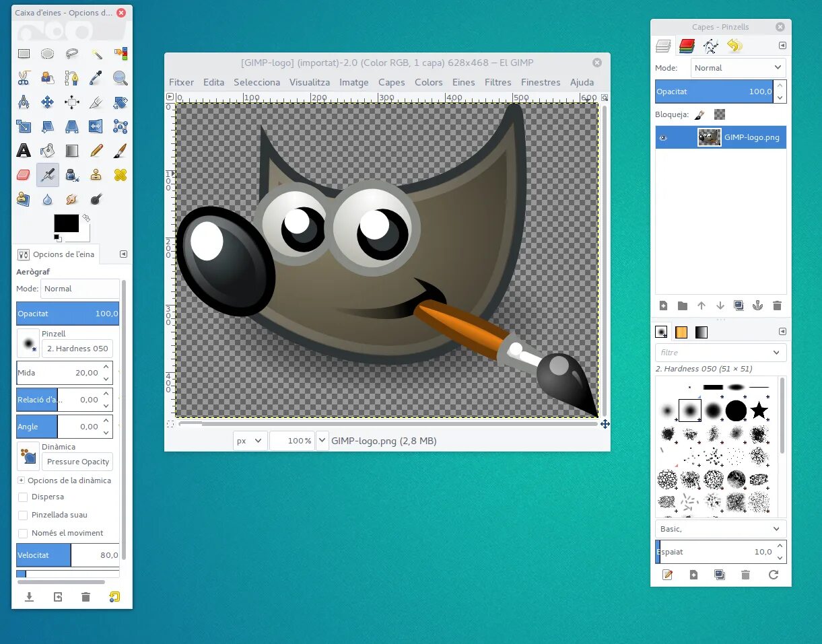This screenshot has width=822, height=644.
Task: Anchor the floating layer
Action: tap(758, 306)
